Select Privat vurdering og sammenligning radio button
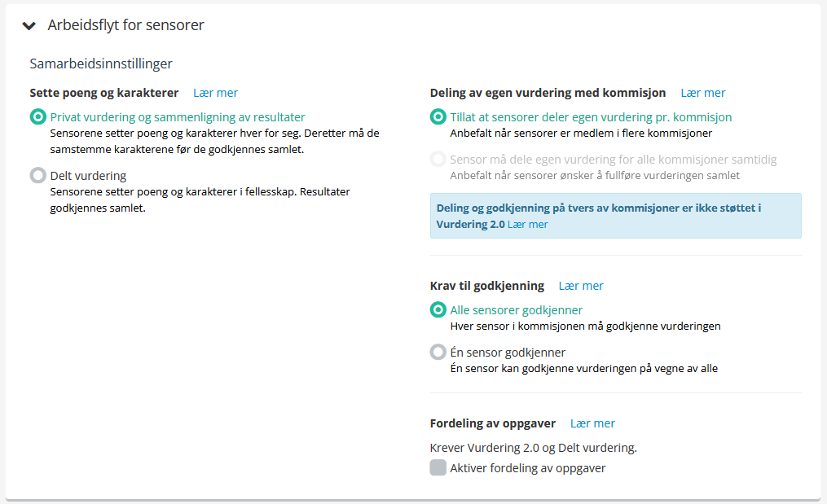Screen dimensions: 827x504 tap(37, 117)
